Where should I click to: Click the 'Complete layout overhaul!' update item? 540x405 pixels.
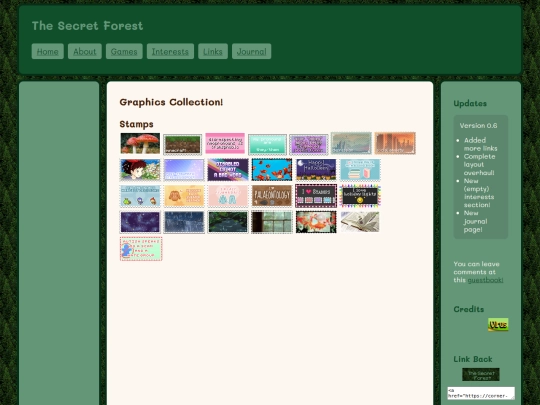[479, 165]
